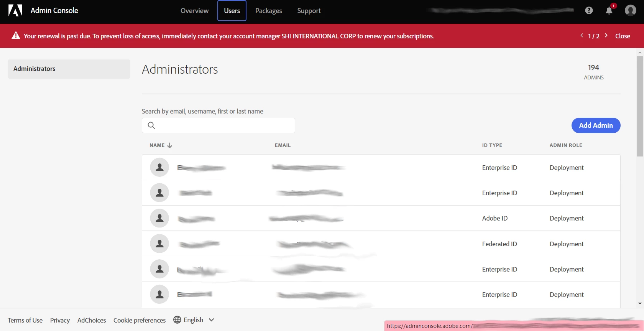Click the Adobe logo icon
Image resolution: width=644 pixels, height=331 pixels.
coord(15,10)
